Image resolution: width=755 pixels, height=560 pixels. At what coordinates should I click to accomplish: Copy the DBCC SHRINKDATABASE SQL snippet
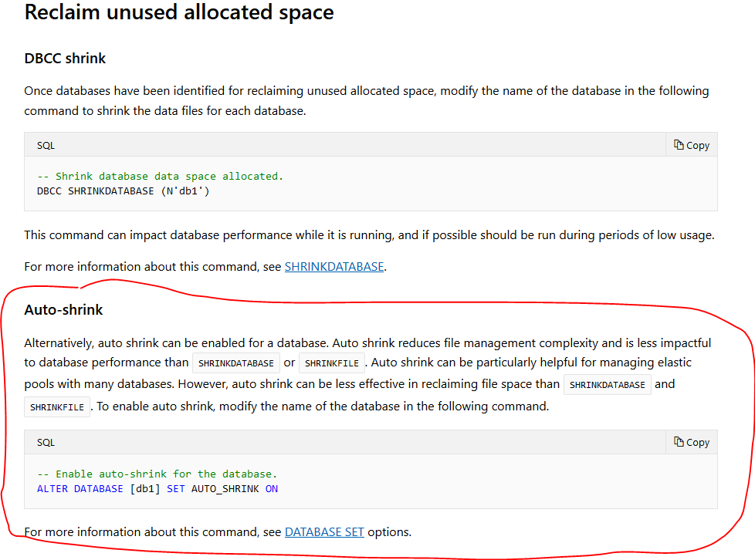pos(692,145)
